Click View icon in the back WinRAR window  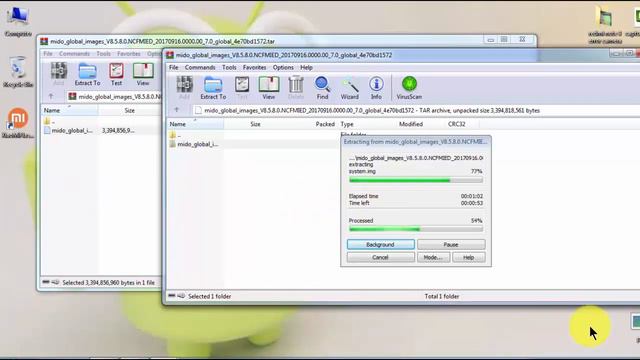(143, 73)
